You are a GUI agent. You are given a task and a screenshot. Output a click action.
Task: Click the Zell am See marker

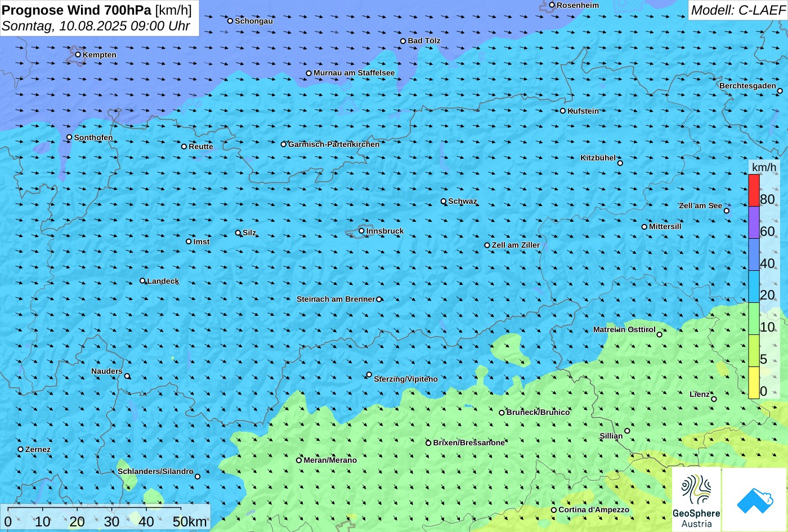tap(726, 211)
